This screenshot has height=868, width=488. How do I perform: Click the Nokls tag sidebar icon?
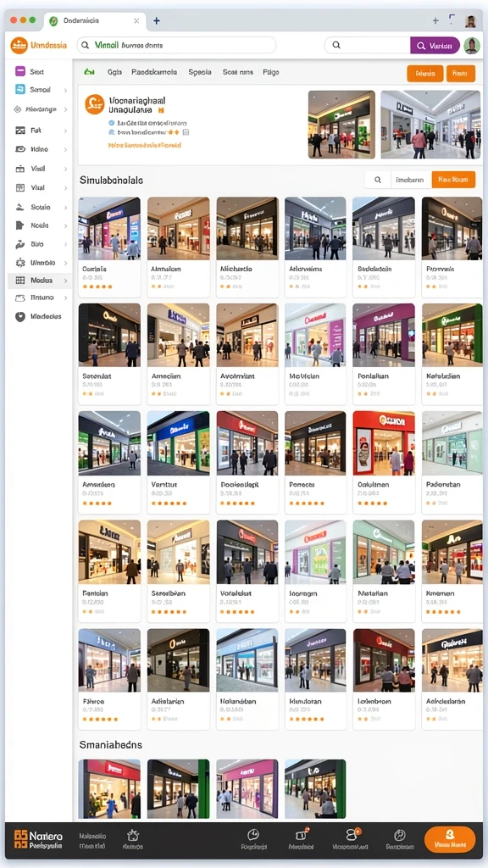20,225
